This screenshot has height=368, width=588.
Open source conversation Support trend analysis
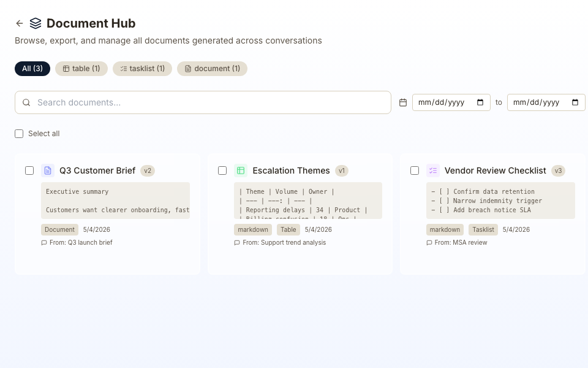pyautogui.click(x=284, y=243)
